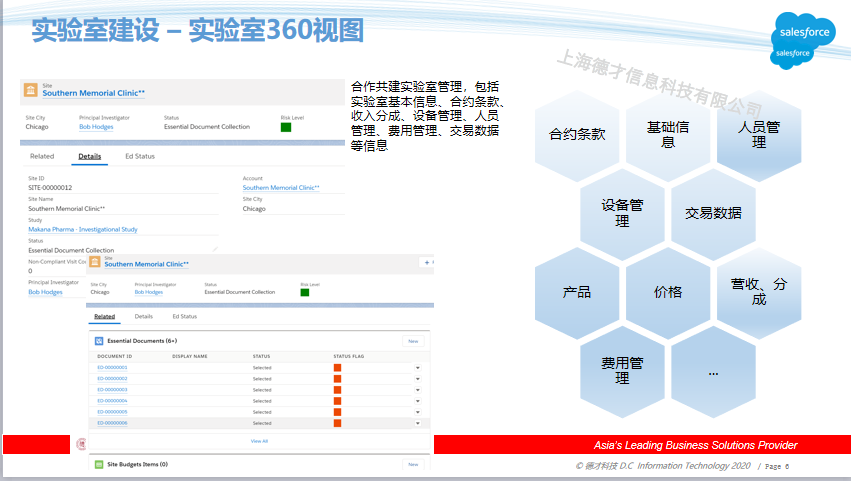Image resolution: width=851 pixels, height=481 pixels.
Task: Open the Southern Memorial Clinic** title link at top
Action: pos(93,93)
